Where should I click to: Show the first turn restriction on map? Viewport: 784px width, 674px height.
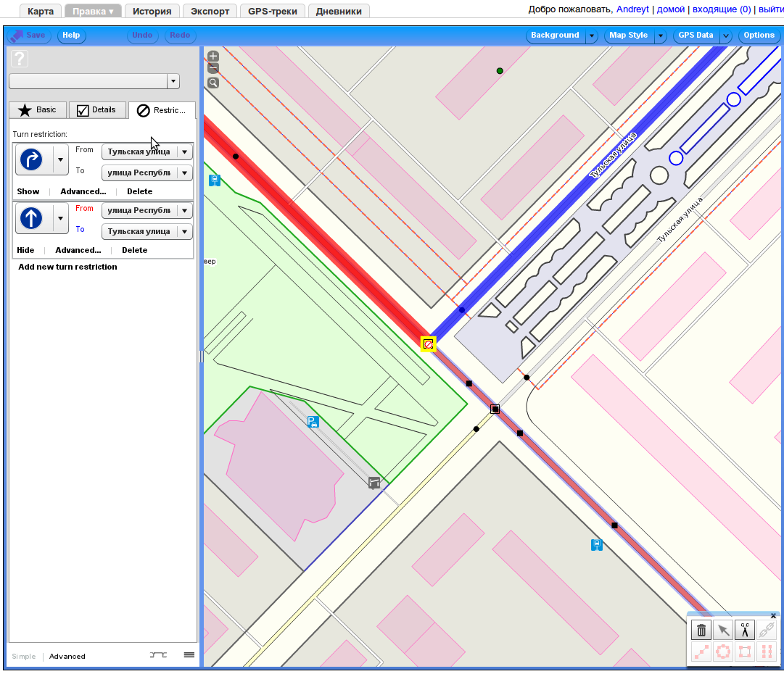(28, 191)
